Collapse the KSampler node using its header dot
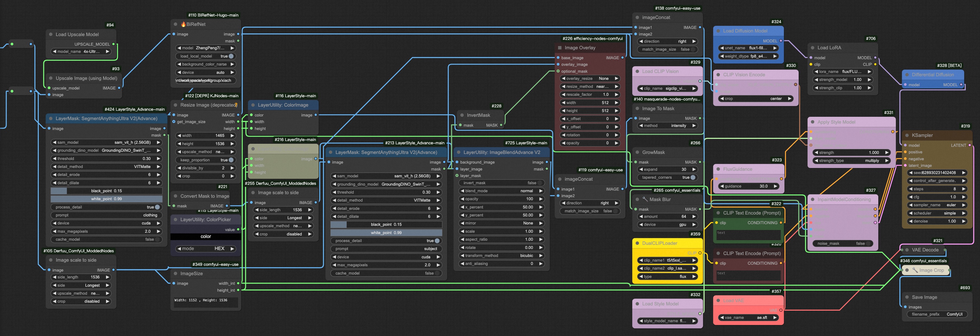980x336 pixels. [907, 135]
